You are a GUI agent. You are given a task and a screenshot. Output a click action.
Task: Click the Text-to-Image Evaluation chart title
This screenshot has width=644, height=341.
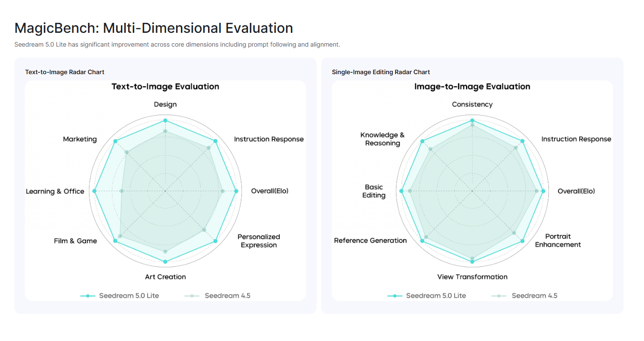(x=165, y=87)
